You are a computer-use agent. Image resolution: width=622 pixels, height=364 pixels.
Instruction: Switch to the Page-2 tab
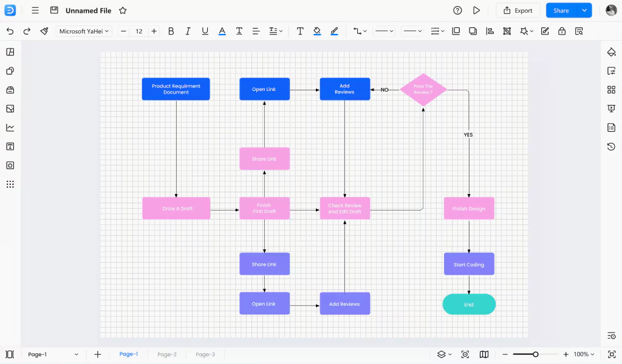(x=167, y=354)
